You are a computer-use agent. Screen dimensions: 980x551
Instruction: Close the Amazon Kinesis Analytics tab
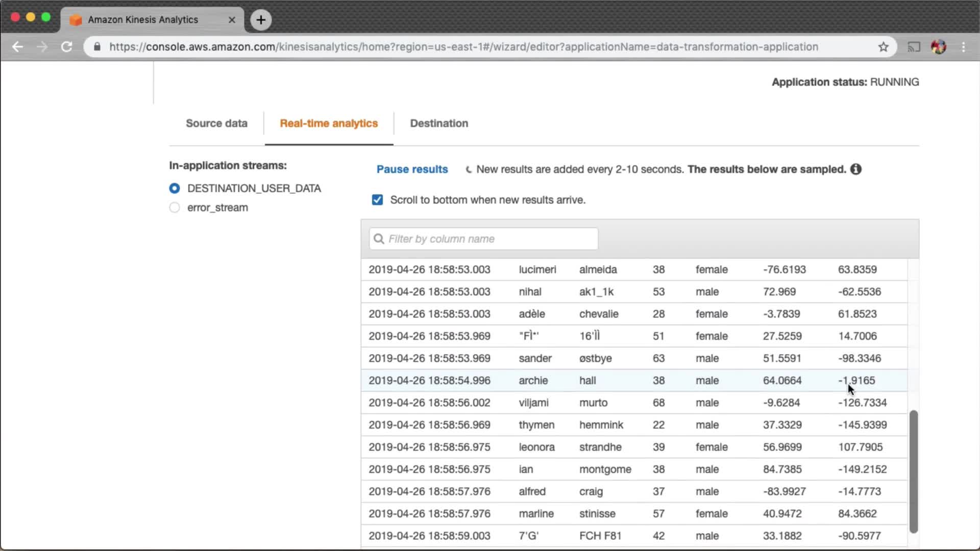[232, 20]
